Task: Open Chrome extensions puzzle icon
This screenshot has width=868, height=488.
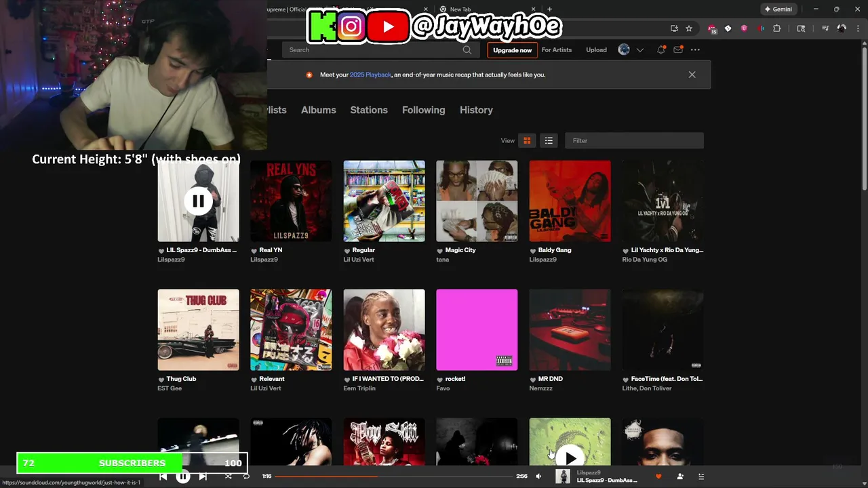Action: (x=777, y=28)
